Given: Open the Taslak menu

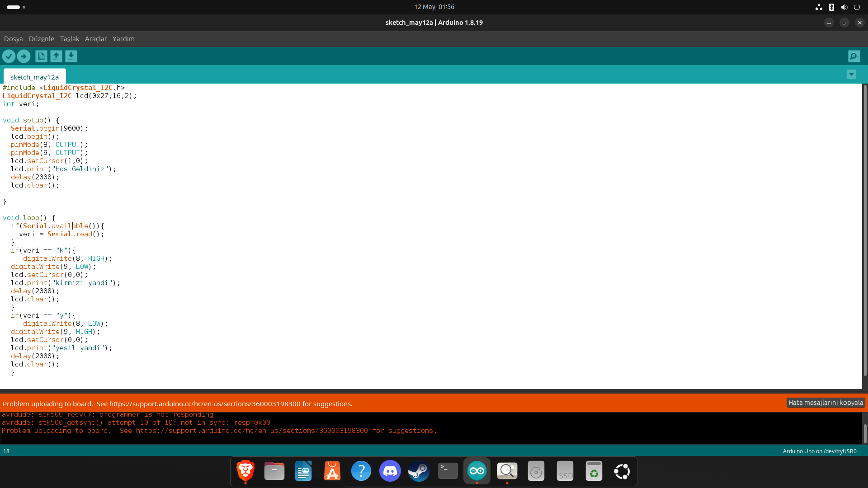Looking at the screenshot, I should [x=70, y=39].
